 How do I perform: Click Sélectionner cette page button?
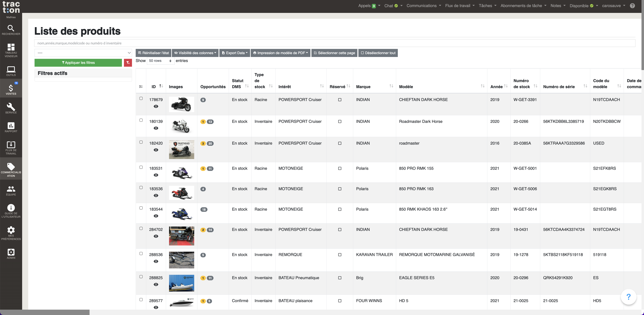pyautogui.click(x=334, y=53)
